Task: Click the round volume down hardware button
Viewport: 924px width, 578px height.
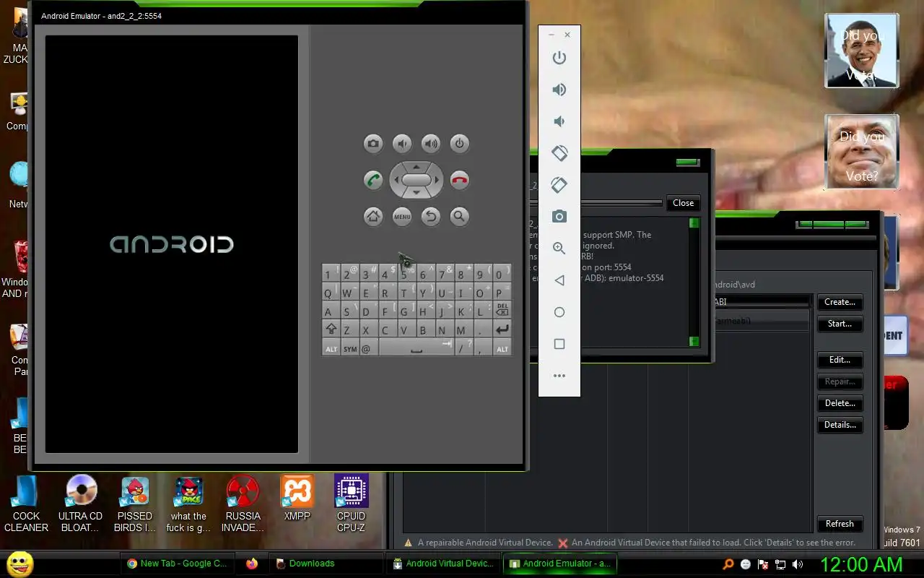Action: 402,144
